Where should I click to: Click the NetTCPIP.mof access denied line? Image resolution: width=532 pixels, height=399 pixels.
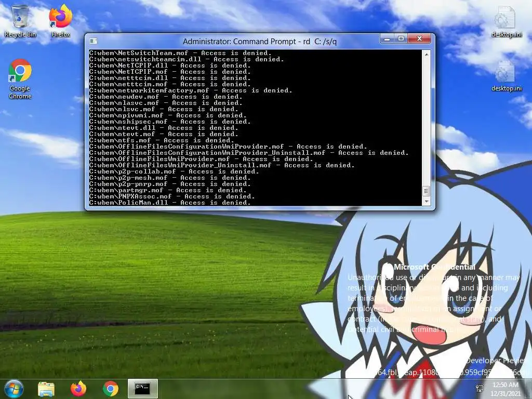click(x=170, y=72)
